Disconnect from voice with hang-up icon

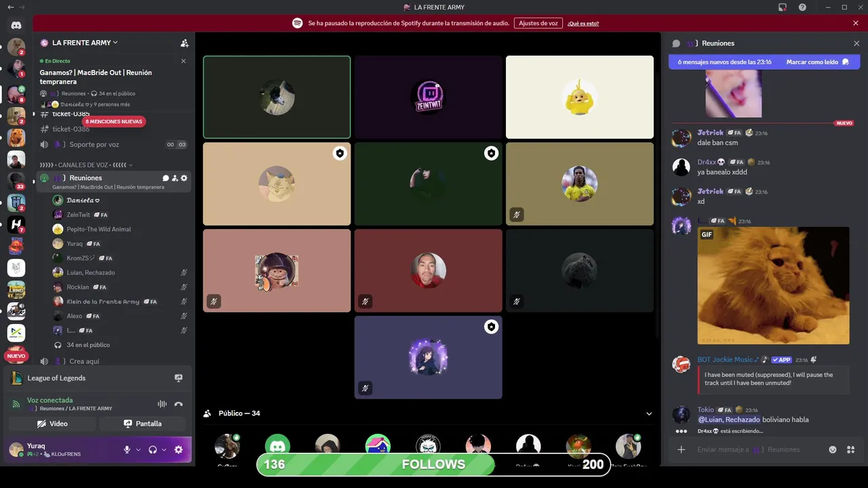click(178, 404)
